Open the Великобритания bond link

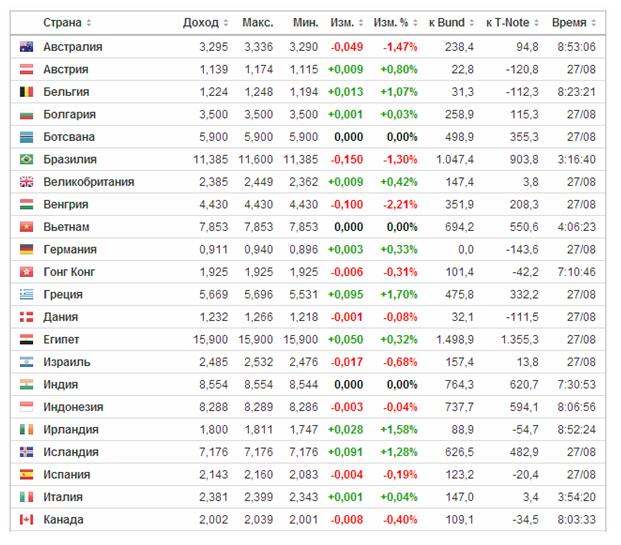coord(88,182)
